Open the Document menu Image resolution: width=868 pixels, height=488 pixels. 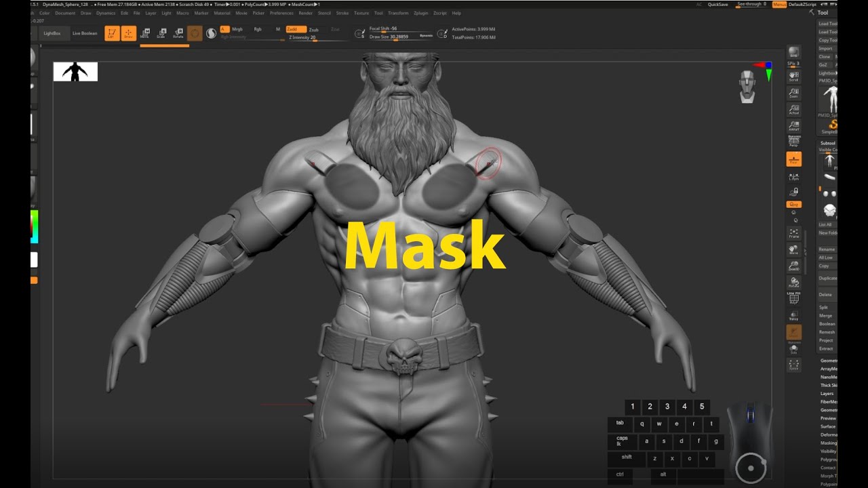pos(65,13)
